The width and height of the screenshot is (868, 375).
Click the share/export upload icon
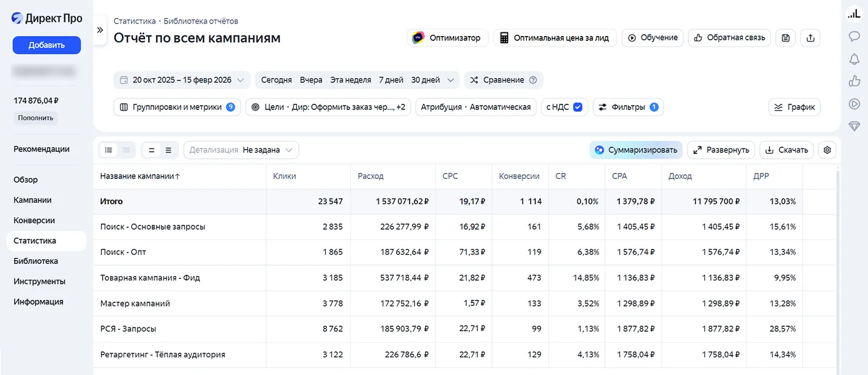811,38
